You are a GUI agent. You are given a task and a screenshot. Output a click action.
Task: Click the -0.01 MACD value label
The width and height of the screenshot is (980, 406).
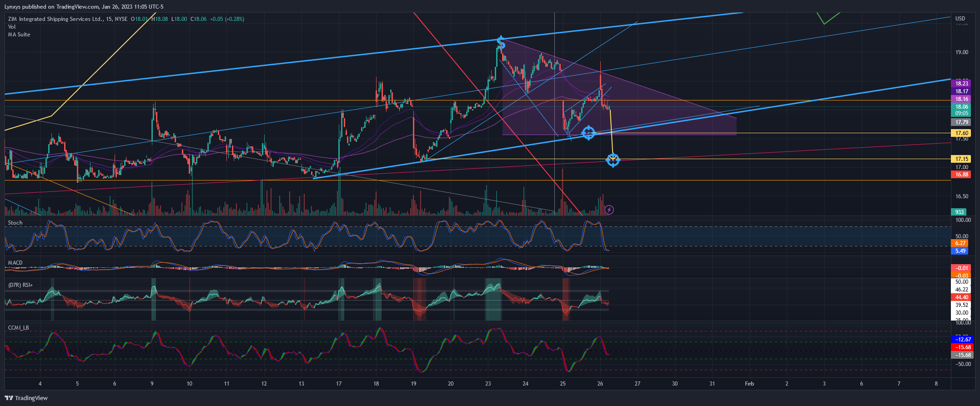[961, 268]
